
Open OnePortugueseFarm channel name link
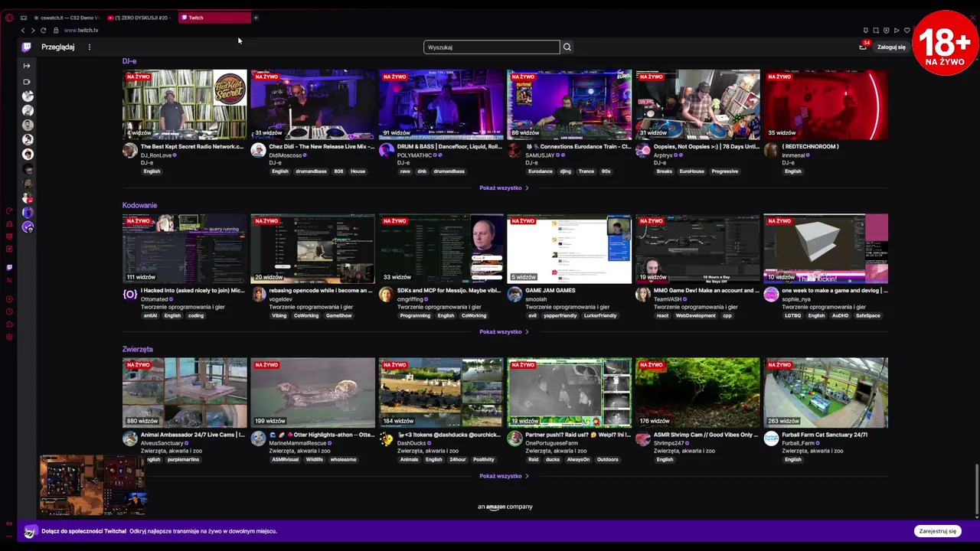click(551, 443)
